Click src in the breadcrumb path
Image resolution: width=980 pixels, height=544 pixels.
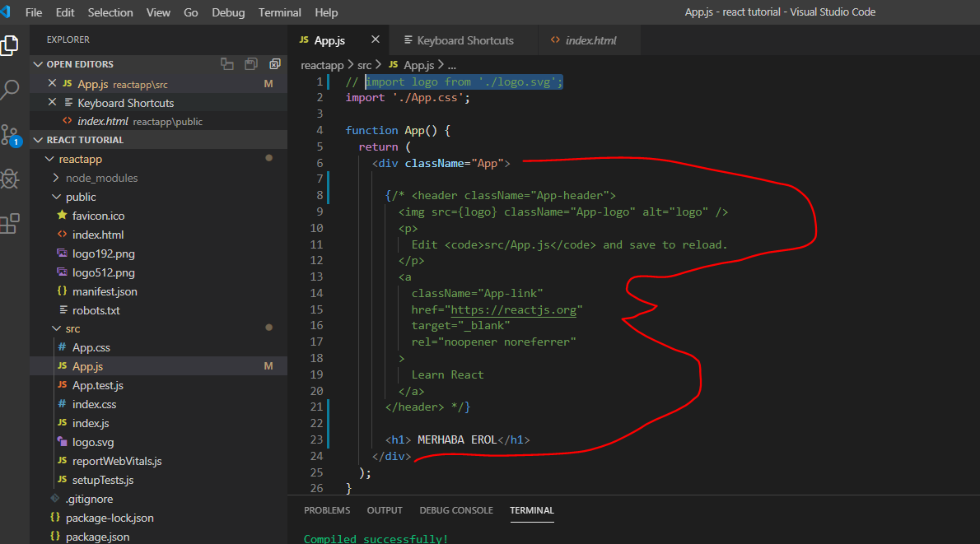click(364, 64)
